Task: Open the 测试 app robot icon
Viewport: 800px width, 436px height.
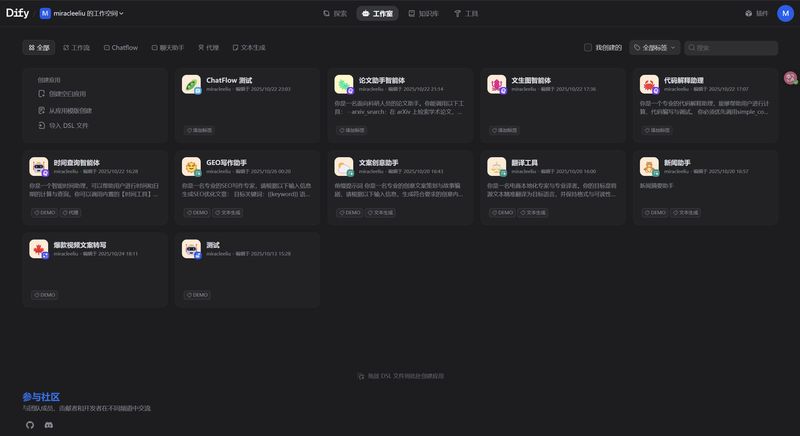Action: (x=191, y=249)
